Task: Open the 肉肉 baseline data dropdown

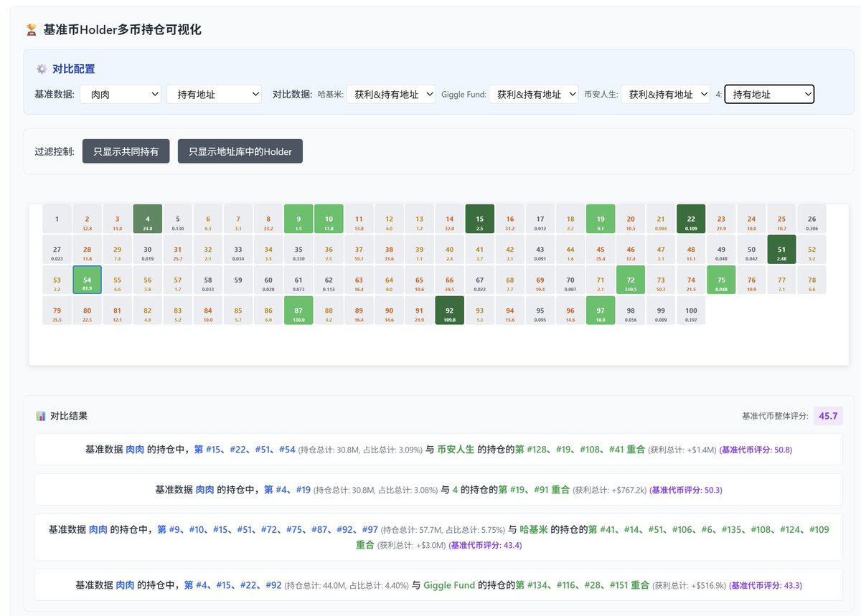Action: (120, 94)
